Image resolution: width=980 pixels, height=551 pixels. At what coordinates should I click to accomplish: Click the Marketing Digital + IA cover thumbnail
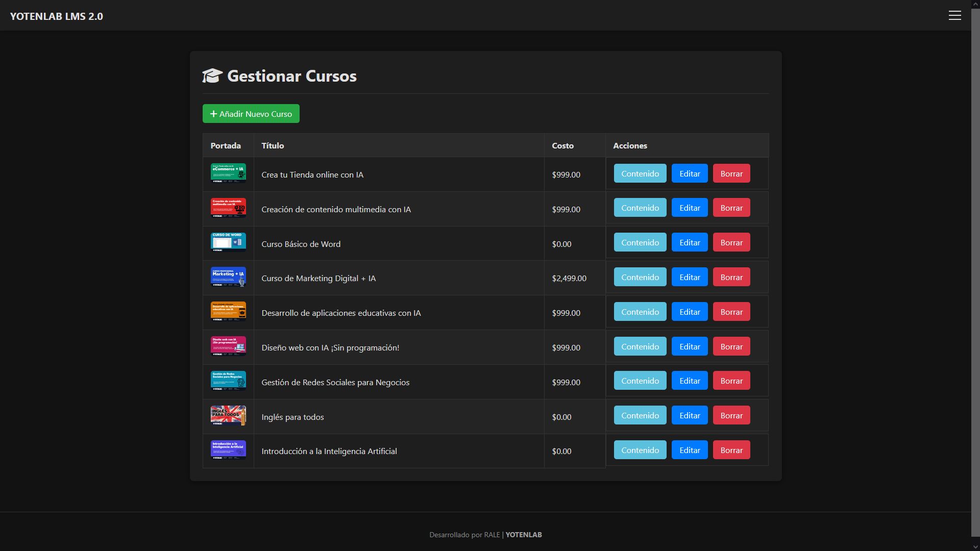[x=228, y=277]
